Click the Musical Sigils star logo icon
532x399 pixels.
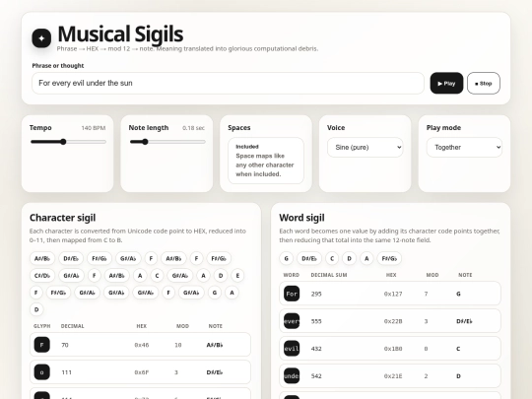(41, 38)
